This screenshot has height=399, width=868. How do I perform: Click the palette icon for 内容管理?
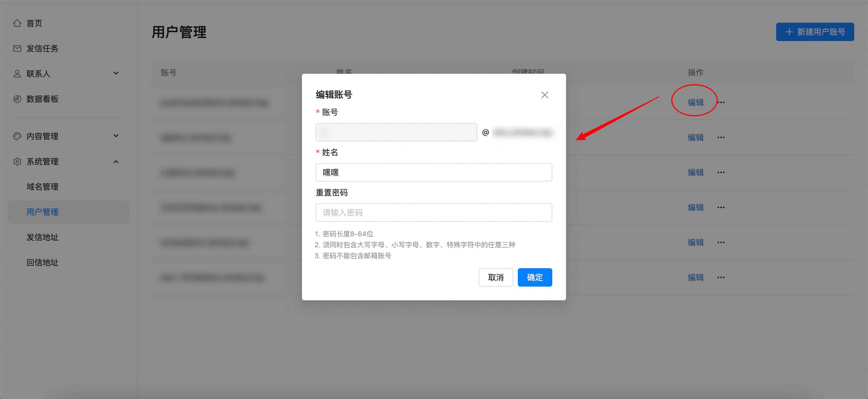coord(17,136)
